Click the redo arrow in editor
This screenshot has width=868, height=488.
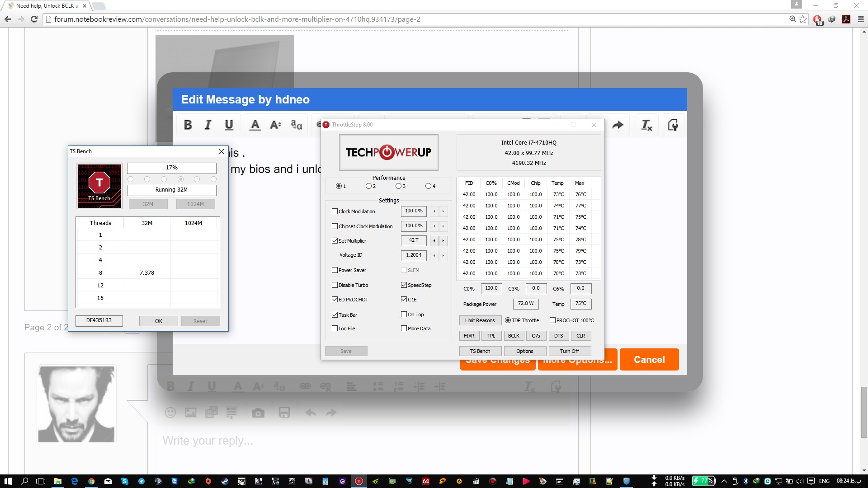coord(618,125)
